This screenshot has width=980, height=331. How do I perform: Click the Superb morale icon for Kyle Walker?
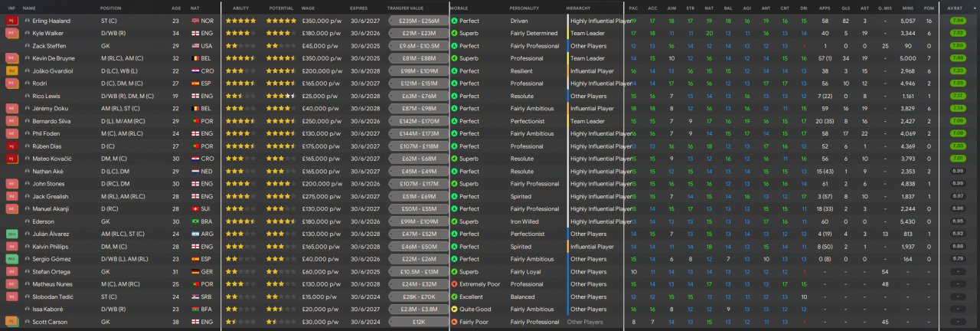click(454, 33)
